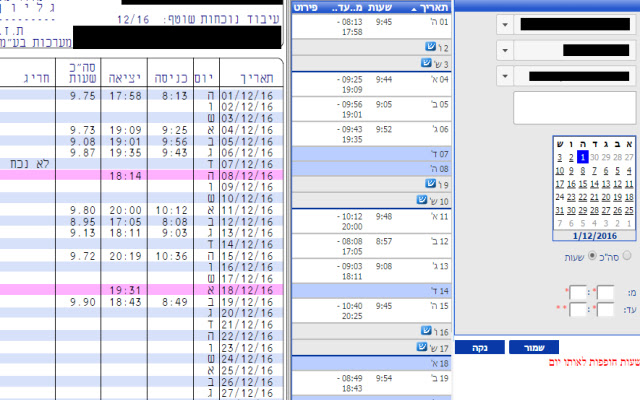640x400 pixels.
Task: Open the dropdown arrow just above the text area
Action: coord(505,76)
